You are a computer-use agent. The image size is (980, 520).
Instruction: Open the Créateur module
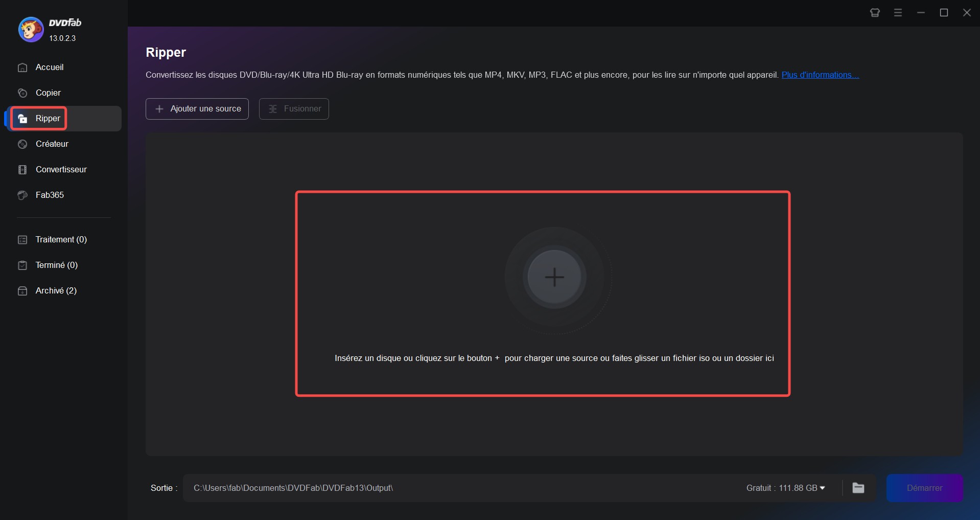(x=52, y=144)
